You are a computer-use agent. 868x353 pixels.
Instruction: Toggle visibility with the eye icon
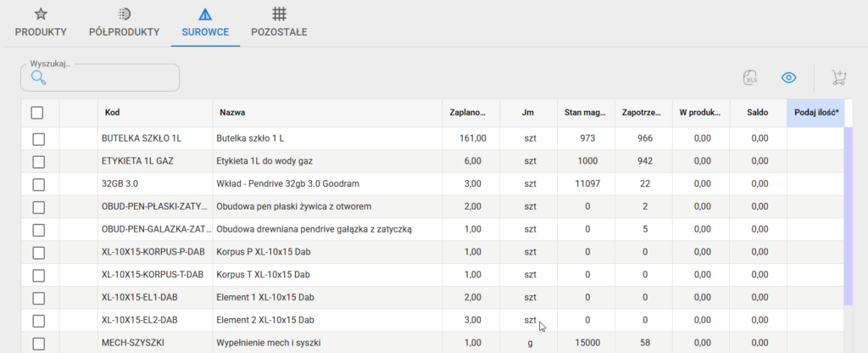point(789,78)
